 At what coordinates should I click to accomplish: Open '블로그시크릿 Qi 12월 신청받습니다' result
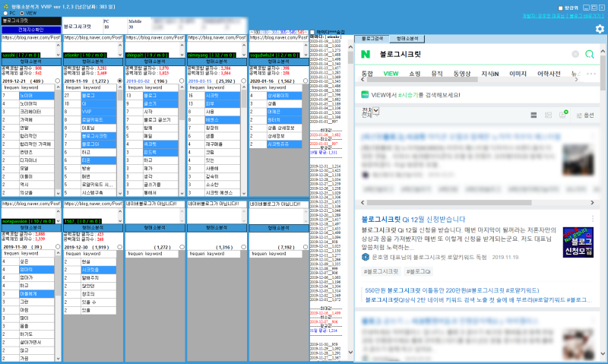413,219
